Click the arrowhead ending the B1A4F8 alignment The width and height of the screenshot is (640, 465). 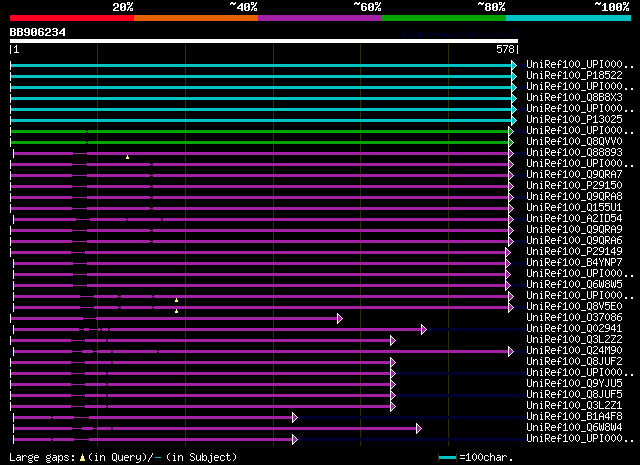click(295, 418)
